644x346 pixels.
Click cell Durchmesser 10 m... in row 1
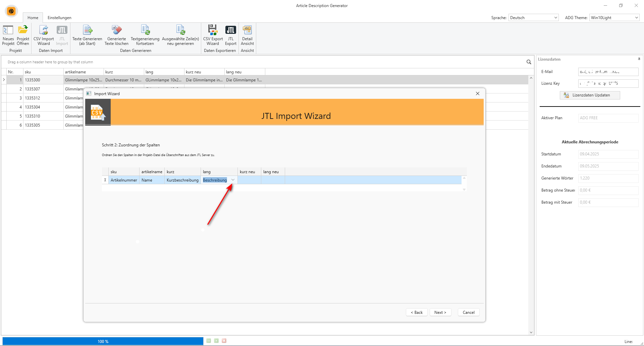(124, 80)
